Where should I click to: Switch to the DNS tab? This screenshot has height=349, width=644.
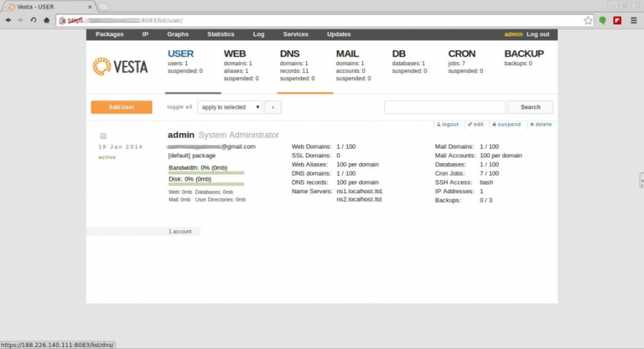[291, 54]
